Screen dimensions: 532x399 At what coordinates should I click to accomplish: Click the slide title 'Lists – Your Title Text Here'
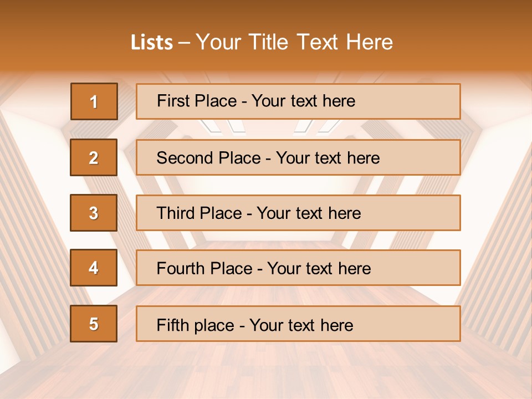262,42
